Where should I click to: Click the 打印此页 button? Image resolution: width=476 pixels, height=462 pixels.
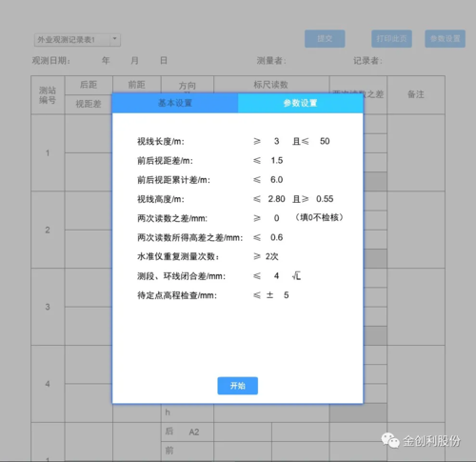[x=391, y=39]
